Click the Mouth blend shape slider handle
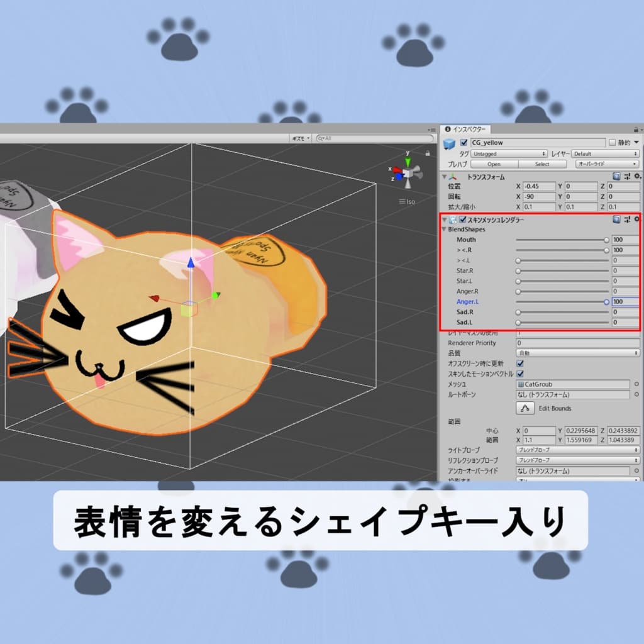 606,239
